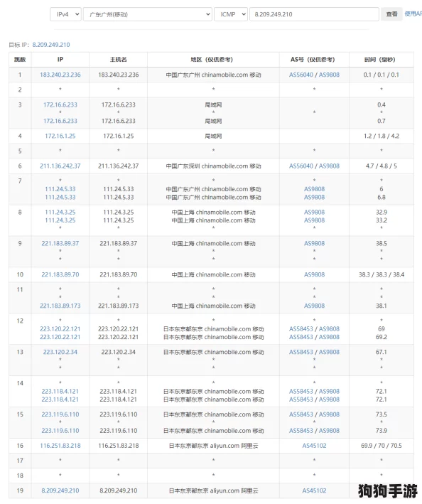Image resolution: width=422 pixels, height=504 pixels.
Task: Open hop 1 IP link 183.240.23.236
Action: tap(60, 75)
